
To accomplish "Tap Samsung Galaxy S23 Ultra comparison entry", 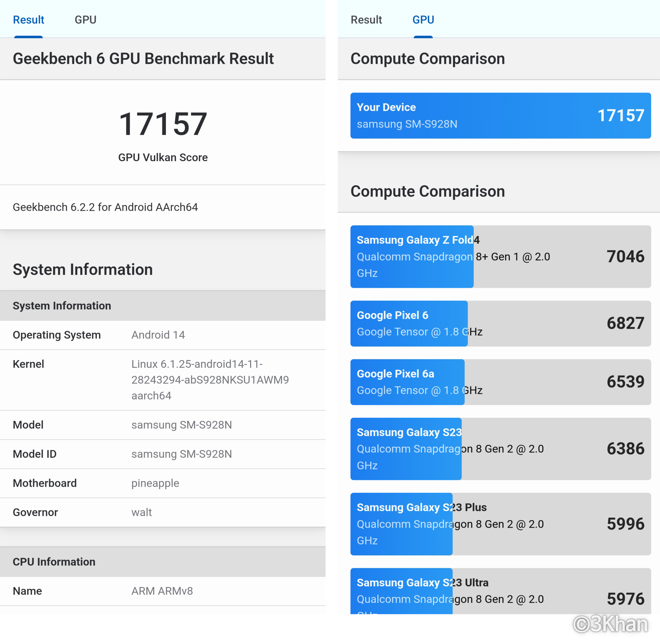I will point(500,592).
